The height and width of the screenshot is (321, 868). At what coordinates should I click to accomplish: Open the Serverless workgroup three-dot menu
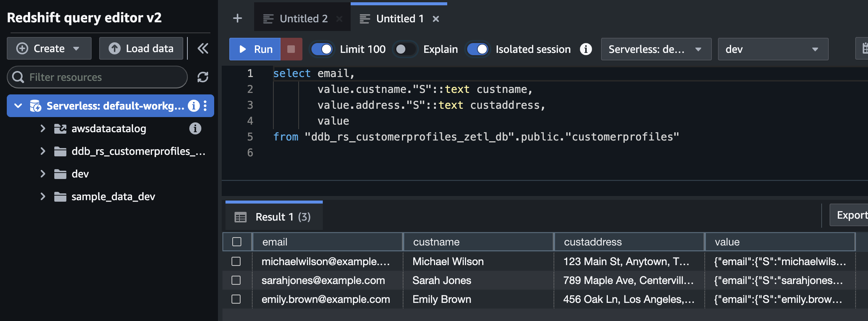tap(205, 106)
